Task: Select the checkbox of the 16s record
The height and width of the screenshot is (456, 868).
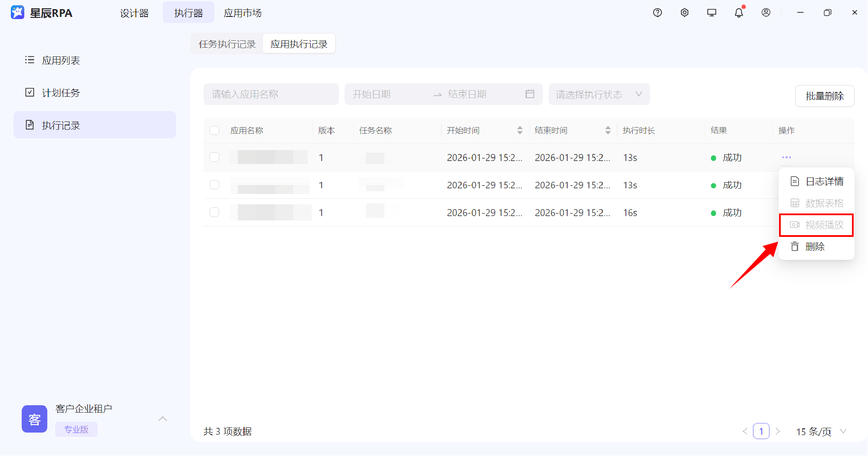Action: 214,212
